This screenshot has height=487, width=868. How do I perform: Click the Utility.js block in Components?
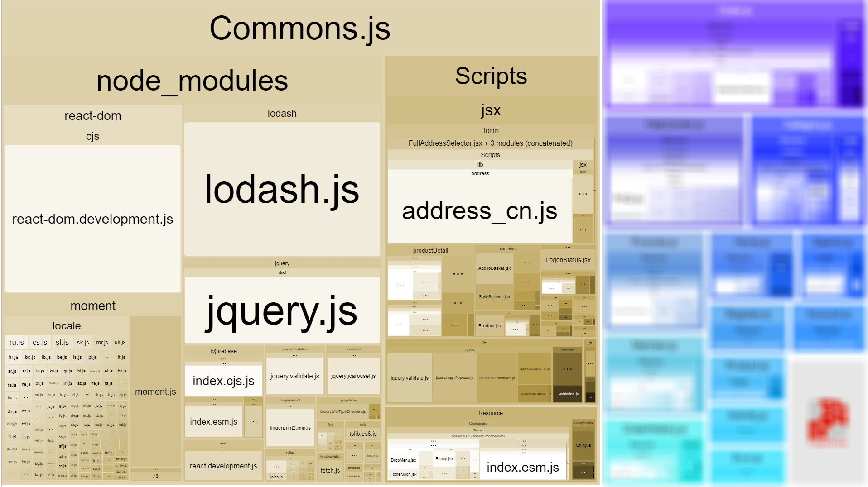coord(583,445)
